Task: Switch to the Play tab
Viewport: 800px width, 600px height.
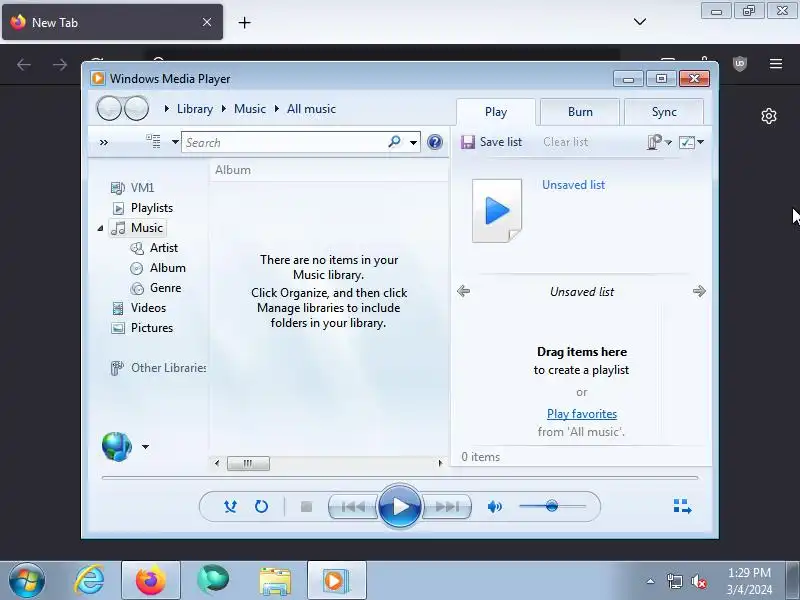Action: click(x=496, y=112)
